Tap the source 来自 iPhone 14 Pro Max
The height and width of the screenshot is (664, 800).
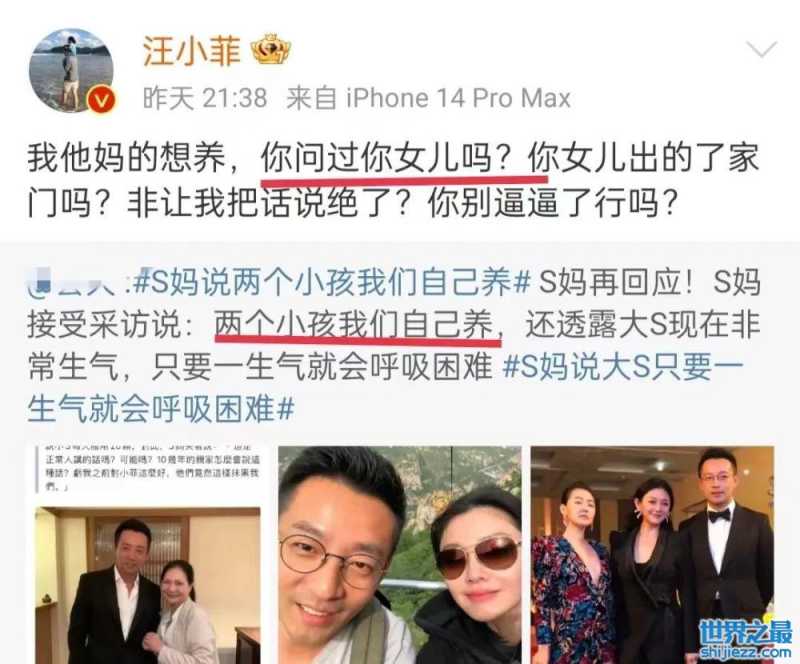coord(429,97)
